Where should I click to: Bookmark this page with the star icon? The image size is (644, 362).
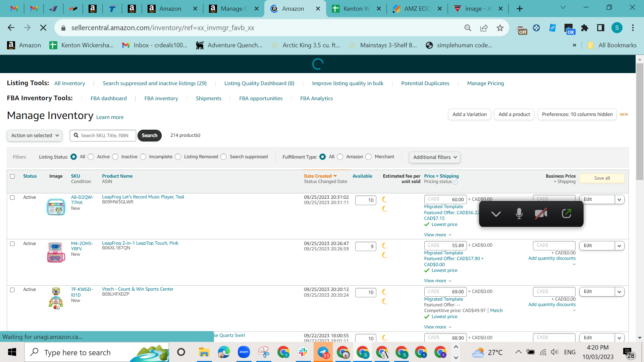[500, 28]
